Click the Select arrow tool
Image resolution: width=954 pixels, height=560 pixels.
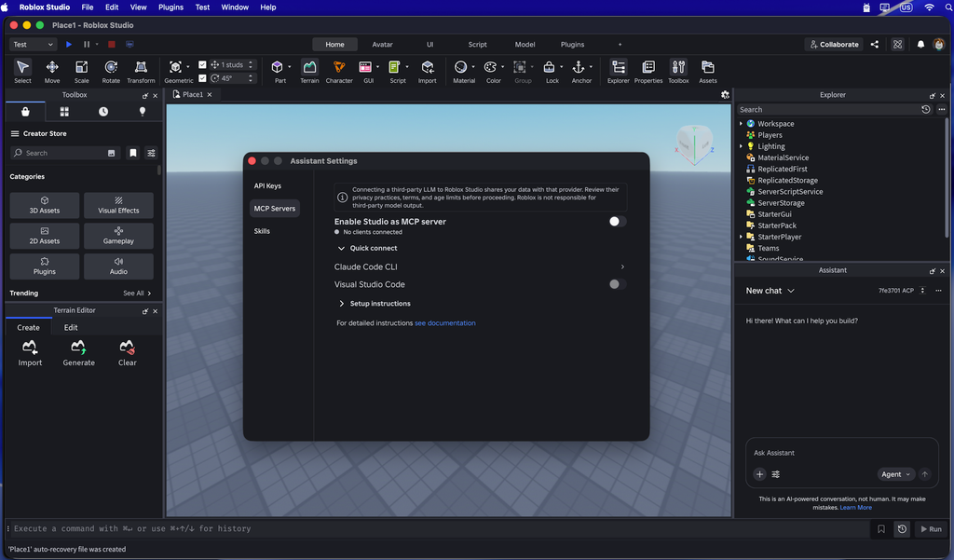pos(22,71)
